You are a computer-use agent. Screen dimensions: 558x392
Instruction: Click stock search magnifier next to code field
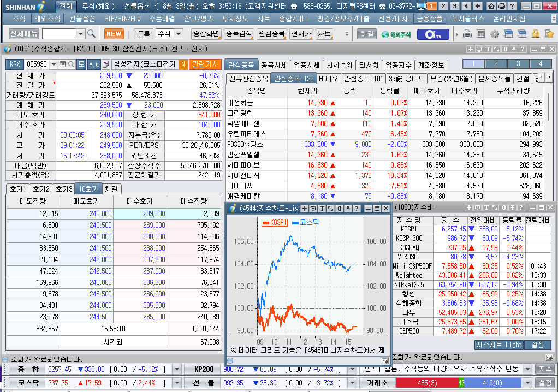(71, 64)
